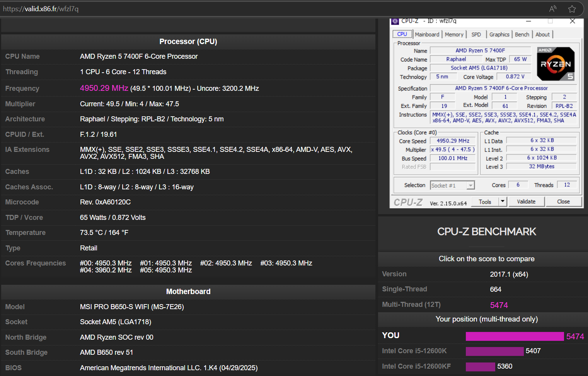The height and width of the screenshot is (376, 588).
Task: Switch to the Mainboard tab
Action: 427,34
